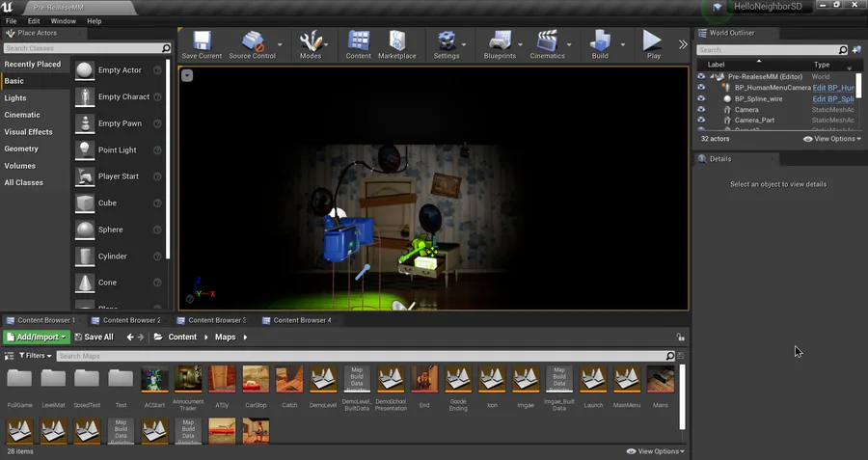Image resolution: width=868 pixels, height=460 pixels.
Task: Expand the Source Control dropdown arrow
Action: [x=280, y=44]
